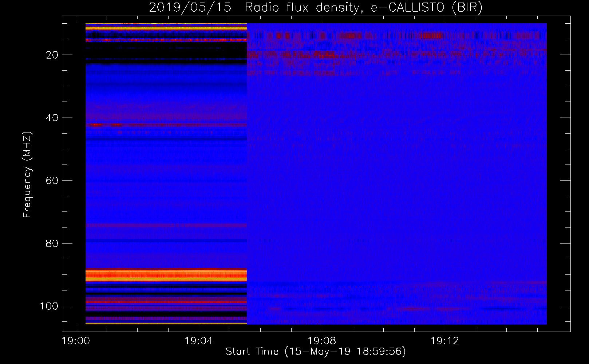Click the bright orange band near 90 MHz
Screen dimensions: 589x364
(166, 274)
